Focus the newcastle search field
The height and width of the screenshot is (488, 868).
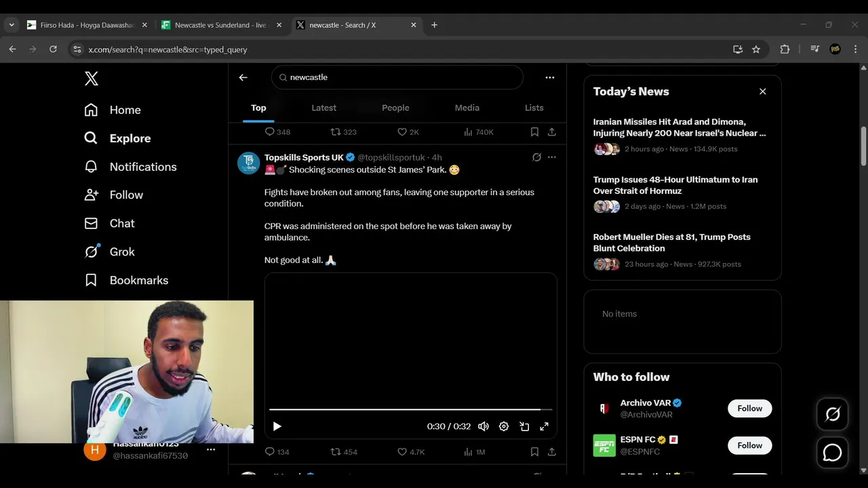tap(397, 77)
